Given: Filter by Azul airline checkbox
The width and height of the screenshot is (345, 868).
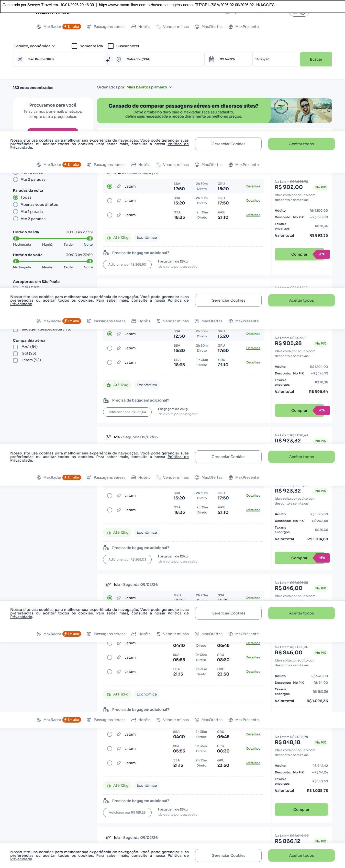Looking at the screenshot, I should pyautogui.click(x=15, y=347).
